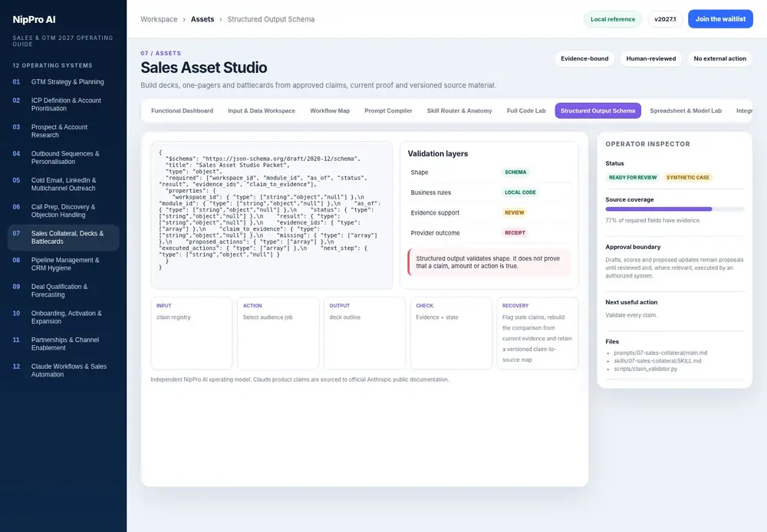
Task: Click skills/07-sales-collateral/SKILL.md file entry
Action: pyautogui.click(x=657, y=361)
